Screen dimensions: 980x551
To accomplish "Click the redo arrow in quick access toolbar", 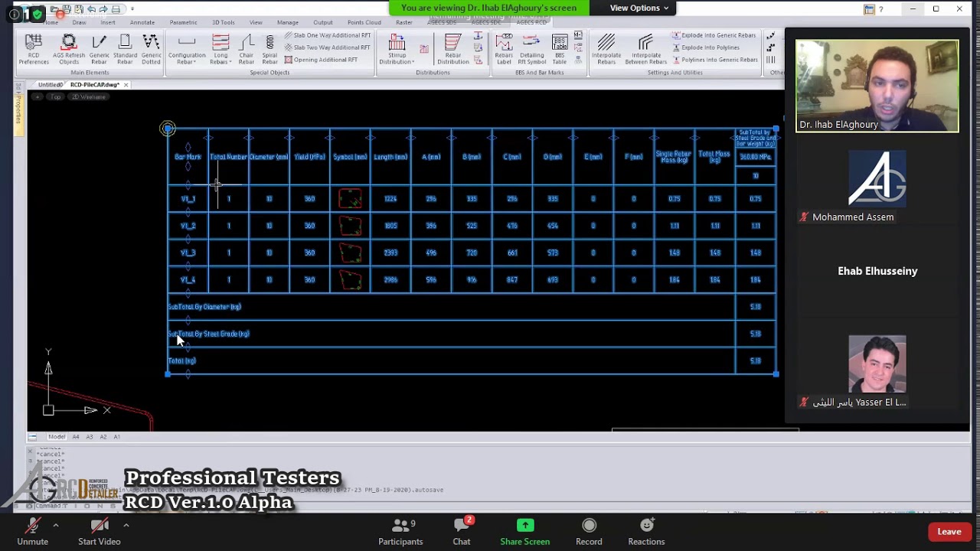I will click(103, 9).
